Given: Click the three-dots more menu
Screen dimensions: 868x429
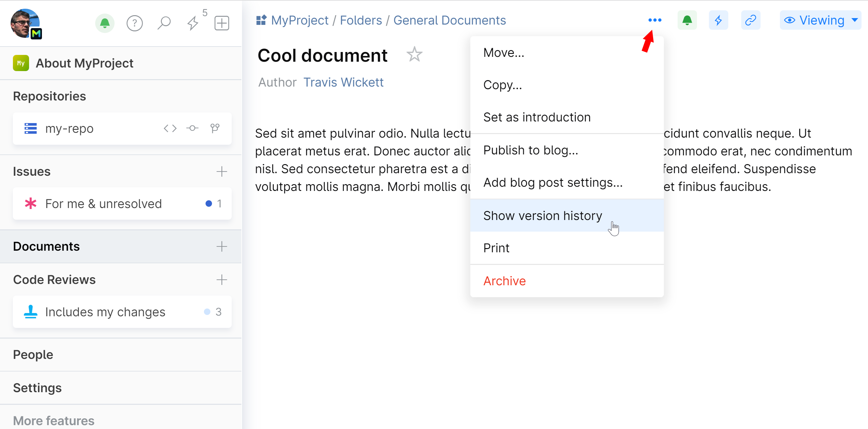Looking at the screenshot, I should (x=655, y=20).
